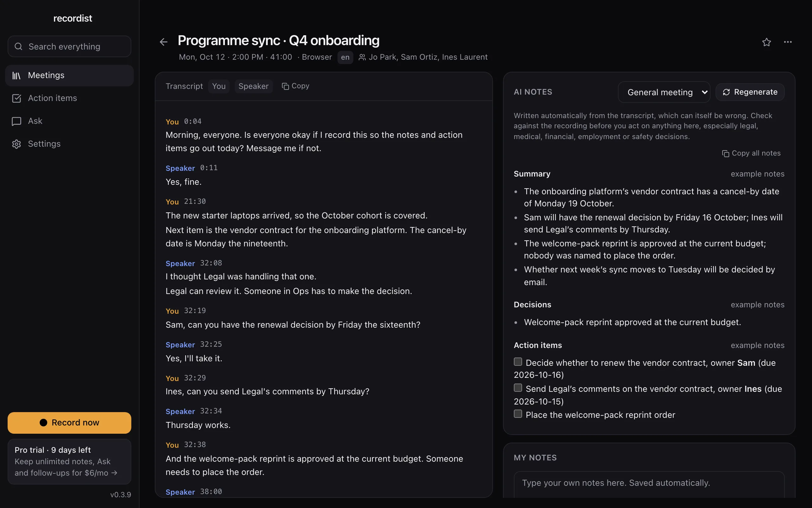The height and width of the screenshot is (508, 812).
Task: Start recording with Record now
Action: pyautogui.click(x=69, y=423)
